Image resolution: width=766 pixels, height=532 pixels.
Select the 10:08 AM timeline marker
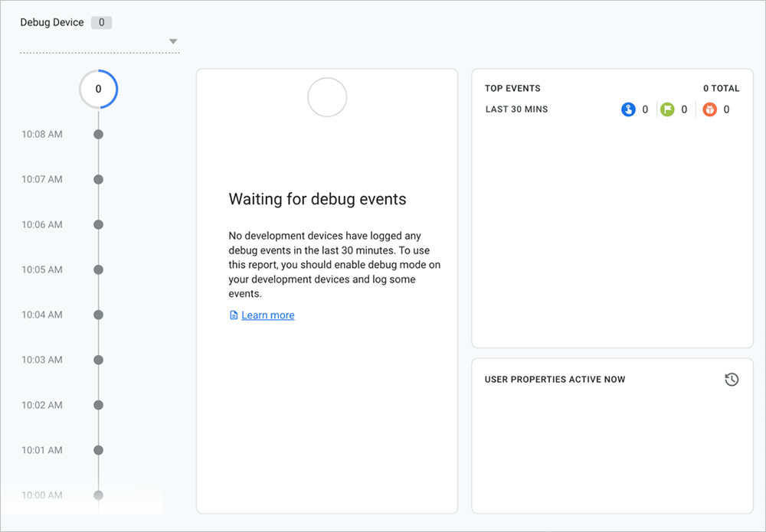coord(98,135)
